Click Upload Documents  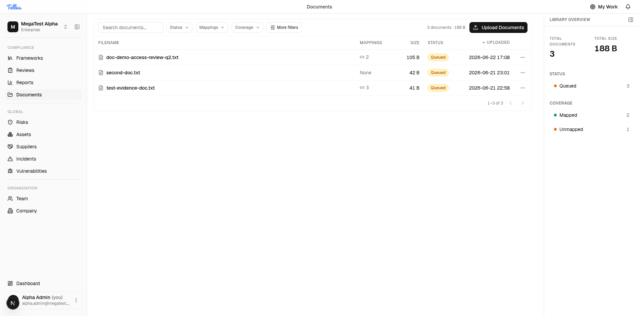point(498,27)
